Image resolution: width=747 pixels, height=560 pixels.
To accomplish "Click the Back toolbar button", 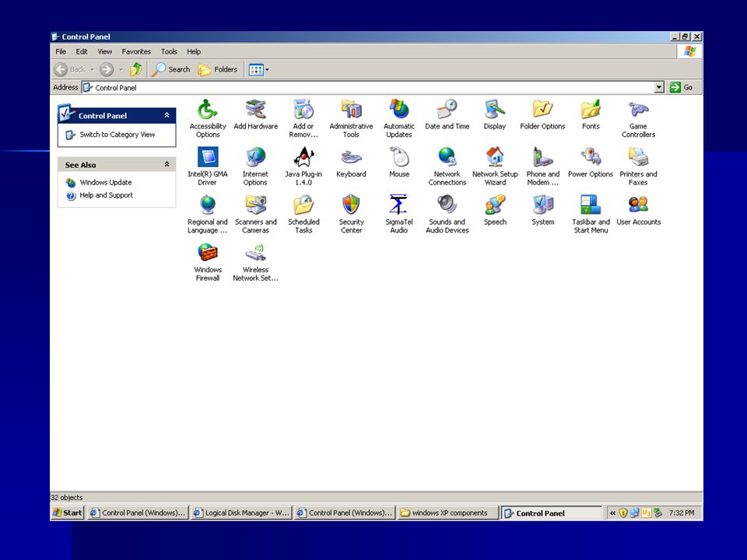I will pyautogui.click(x=69, y=69).
